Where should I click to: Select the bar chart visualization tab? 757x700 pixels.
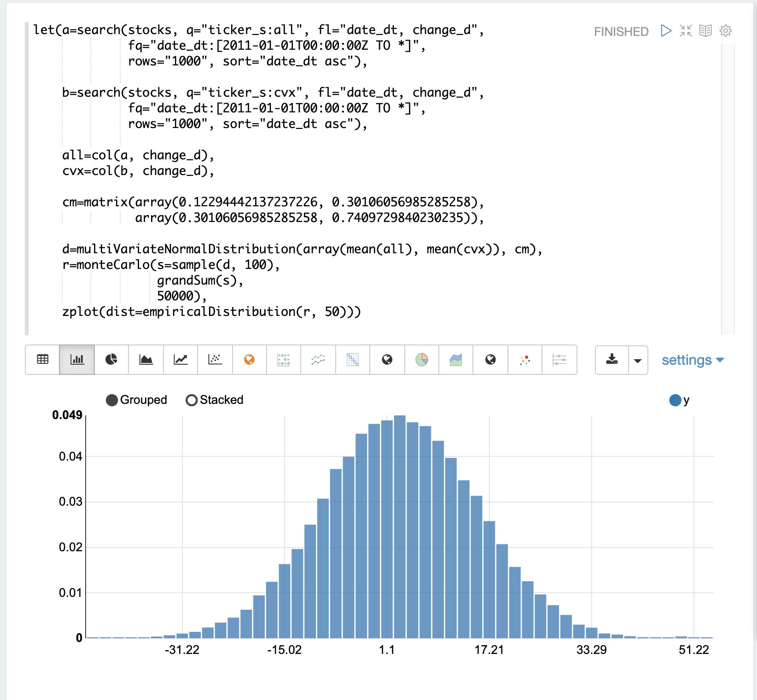coord(77,360)
